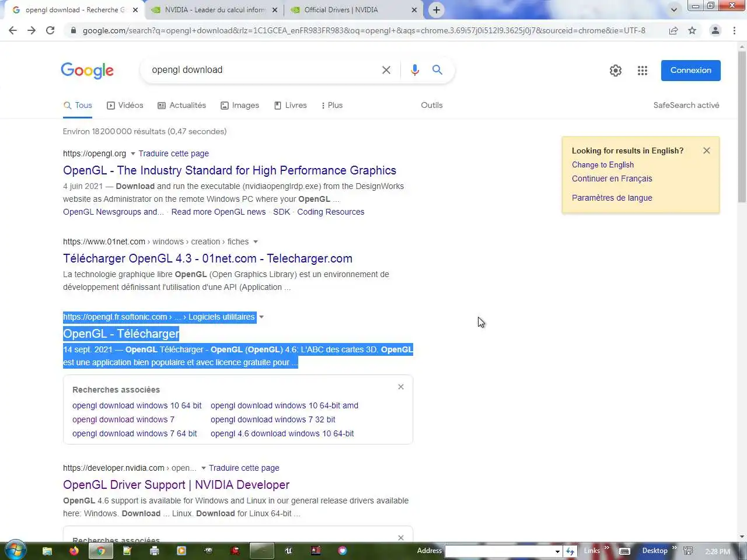747x560 pixels.
Task: Go back using the browser back arrow
Action: (x=13, y=30)
